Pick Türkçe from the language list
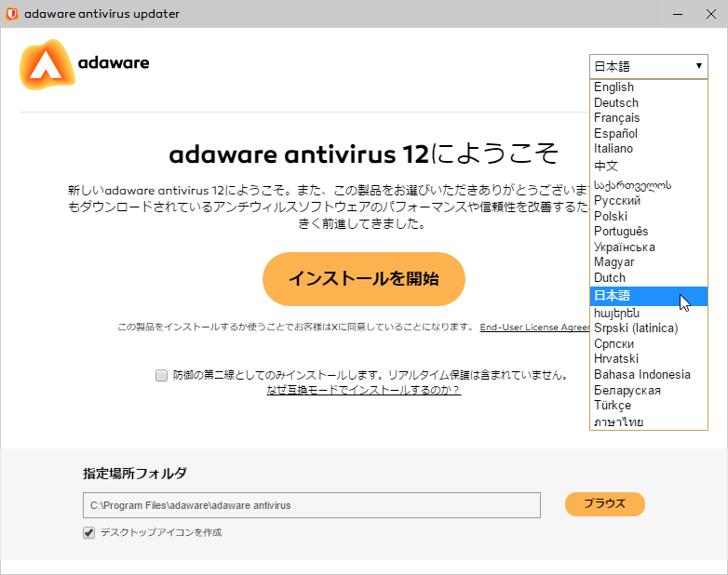The image size is (728, 575). (x=648, y=406)
